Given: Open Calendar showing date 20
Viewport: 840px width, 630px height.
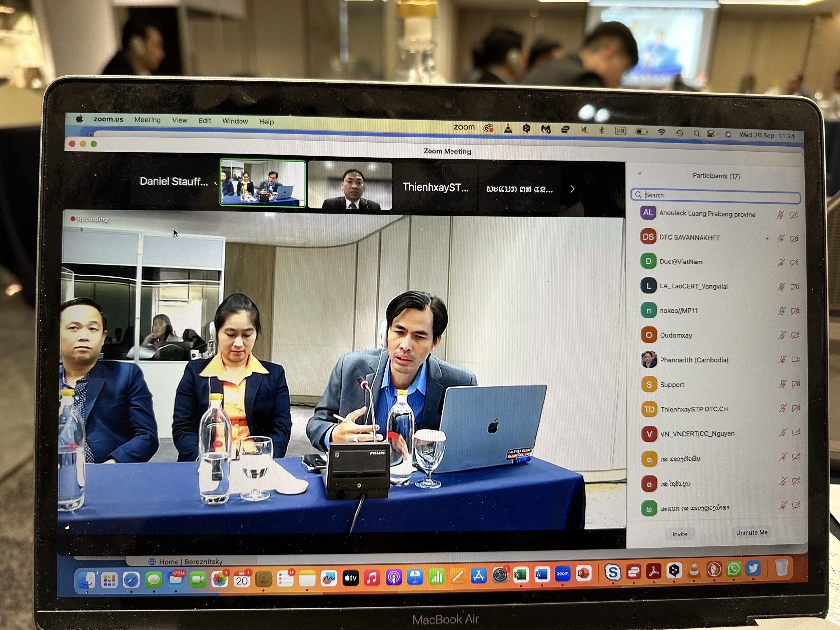Looking at the screenshot, I should pos(241,579).
